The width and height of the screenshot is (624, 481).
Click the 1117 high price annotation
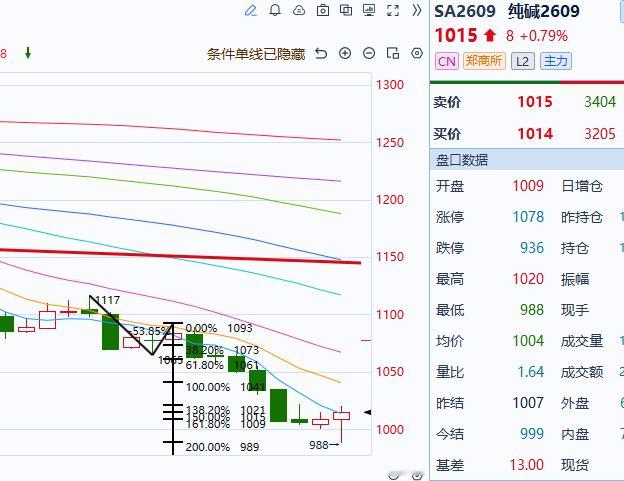tap(107, 300)
